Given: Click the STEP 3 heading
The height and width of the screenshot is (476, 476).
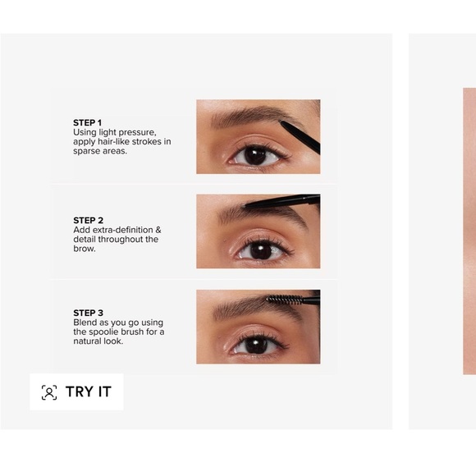Looking at the screenshot, I should [x=88, y=313].
